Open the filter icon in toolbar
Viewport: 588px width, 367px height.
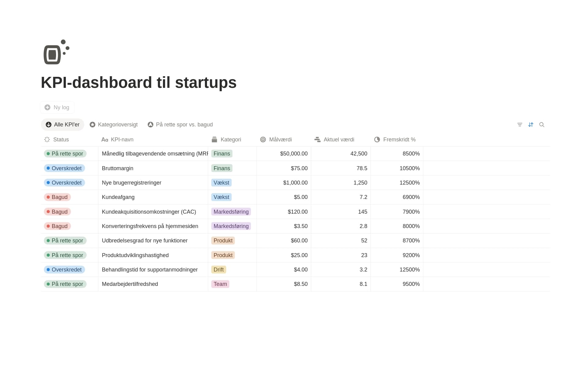tap(520, 125)
